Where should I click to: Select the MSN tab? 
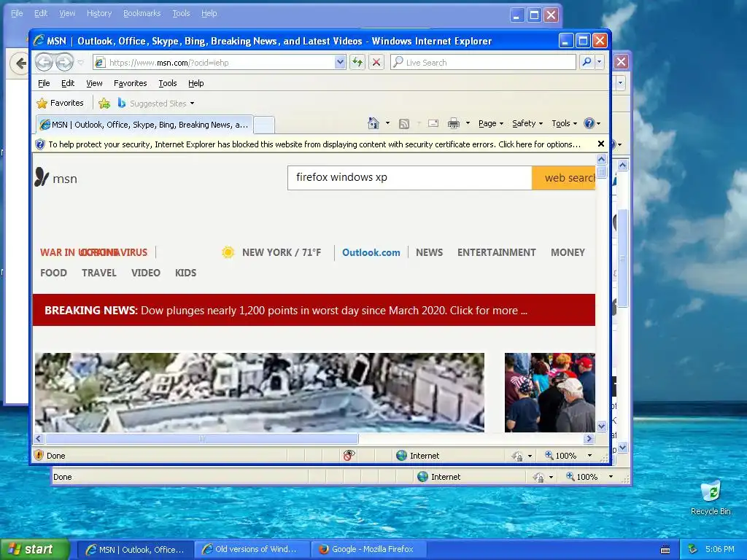click(144, 125)
